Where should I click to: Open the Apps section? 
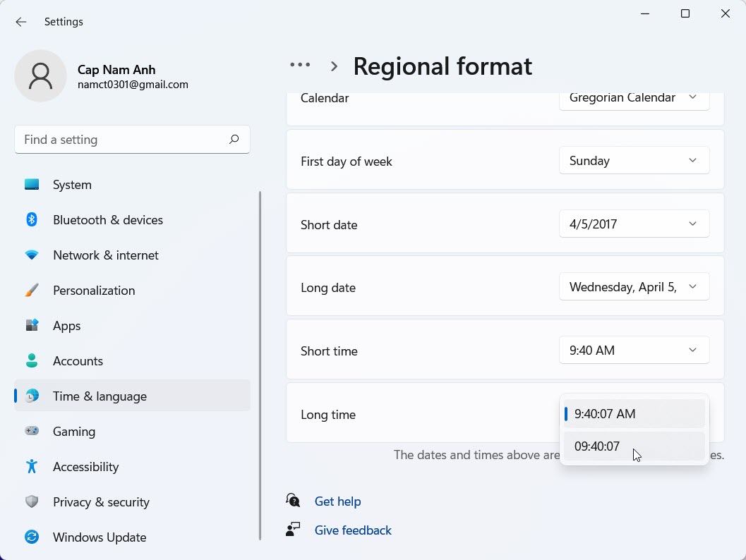66,325
